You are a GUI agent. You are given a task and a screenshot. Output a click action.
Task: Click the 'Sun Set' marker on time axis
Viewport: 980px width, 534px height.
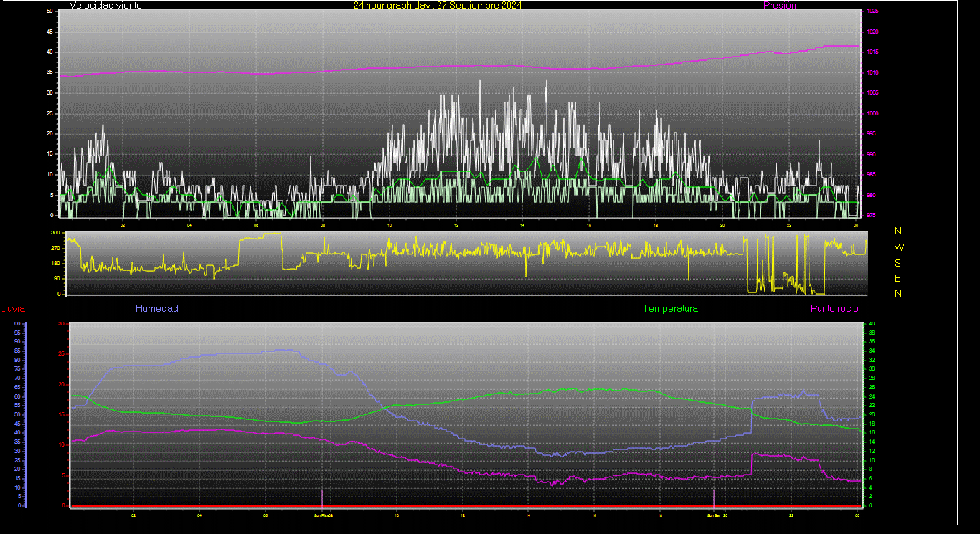pyautogui.click(x=714, y=515)
